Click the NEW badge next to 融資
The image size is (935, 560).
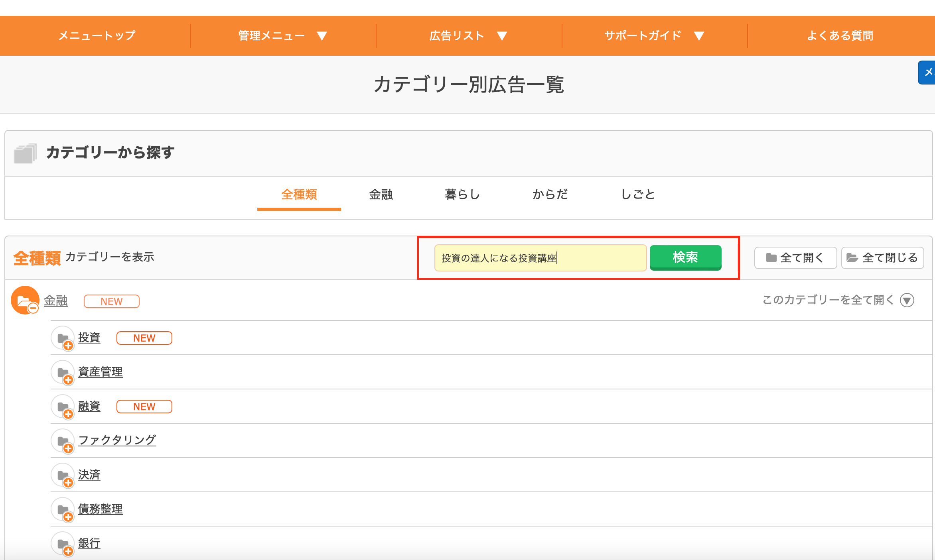point(144,407)
